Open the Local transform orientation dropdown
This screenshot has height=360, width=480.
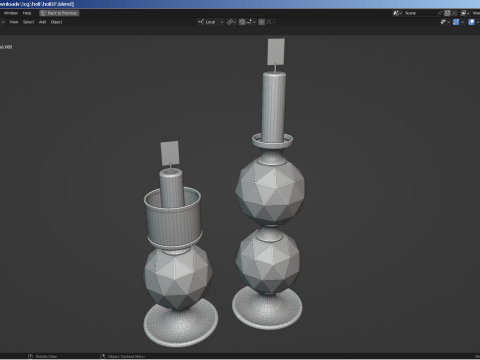[210, 22]
